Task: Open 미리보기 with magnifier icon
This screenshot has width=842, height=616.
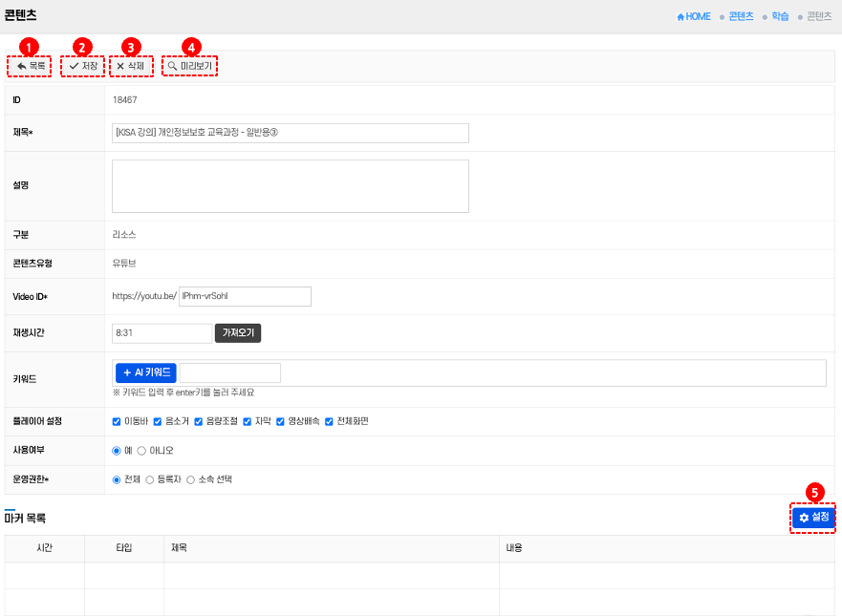Action: click(189, 66)
